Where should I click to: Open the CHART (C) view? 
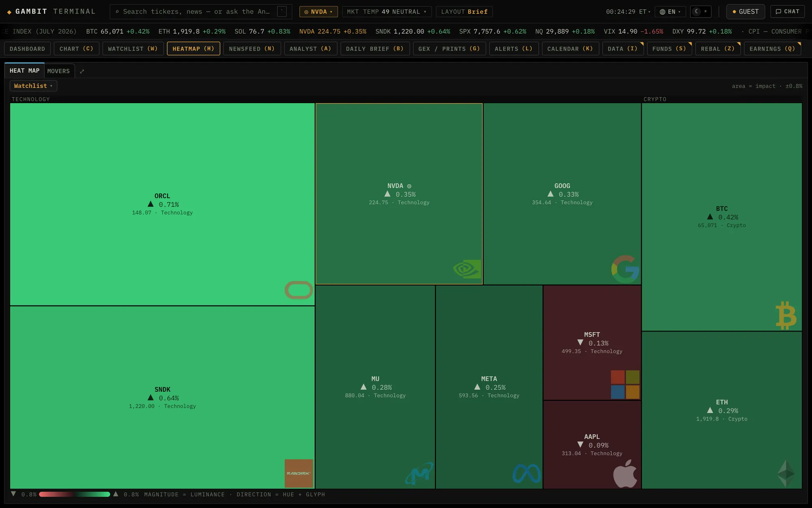pyautogui.click(x=76, y=49)
